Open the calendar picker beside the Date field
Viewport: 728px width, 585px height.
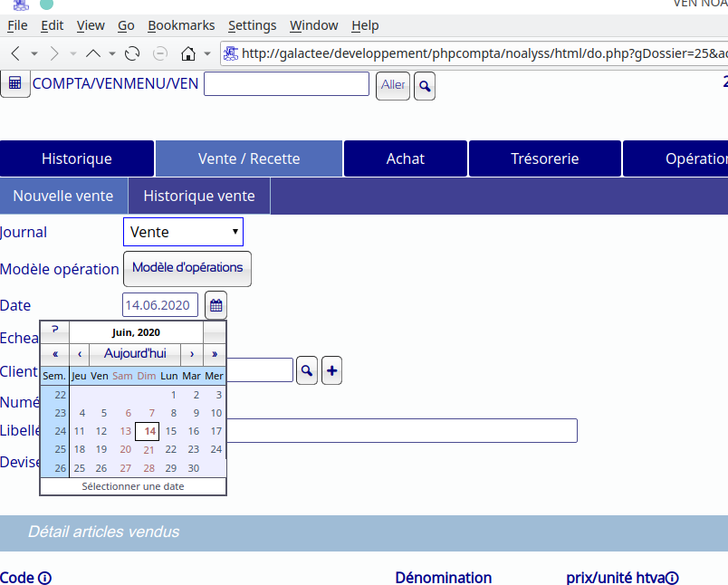click(x=216, y=305)
